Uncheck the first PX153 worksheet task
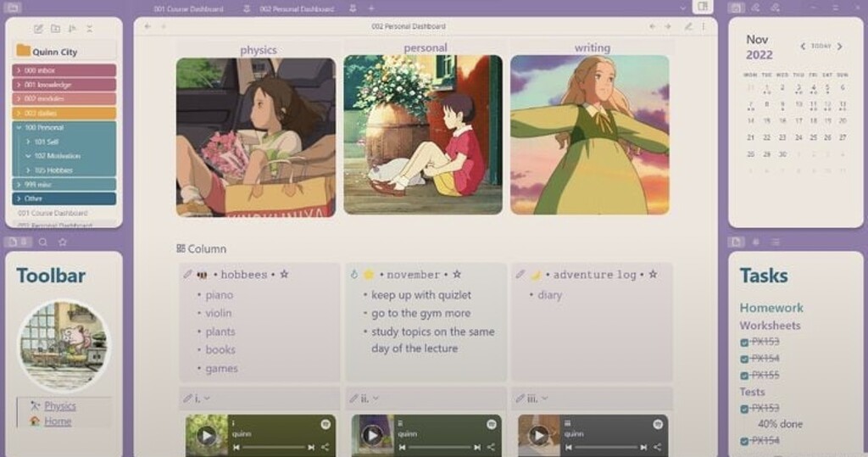Viewport: 868px width, 457px height. [x=744, y=343]
